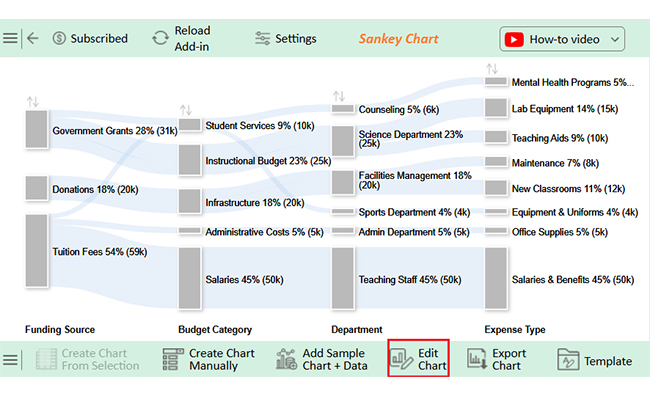Image resolution: width=650 pixels, height=396 pixels.
Task: Click the back arrow icon
Action: 33,39
